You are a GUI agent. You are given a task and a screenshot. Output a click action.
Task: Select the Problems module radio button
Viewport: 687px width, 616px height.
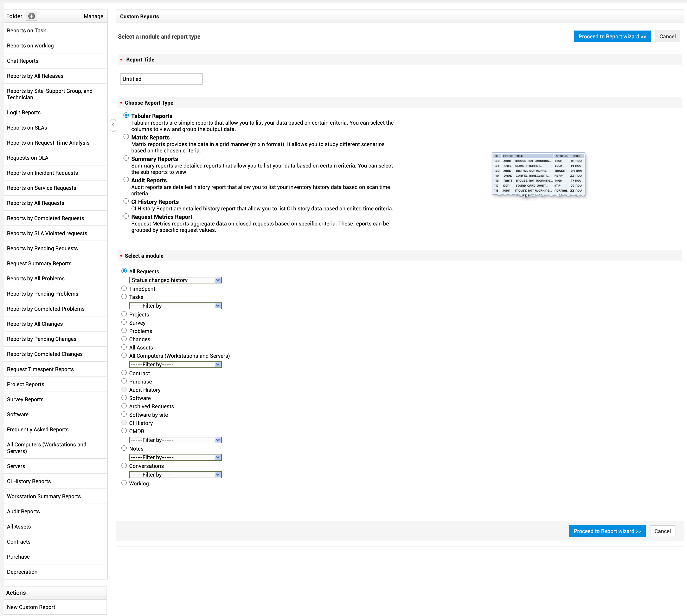(x=124, y=331)
